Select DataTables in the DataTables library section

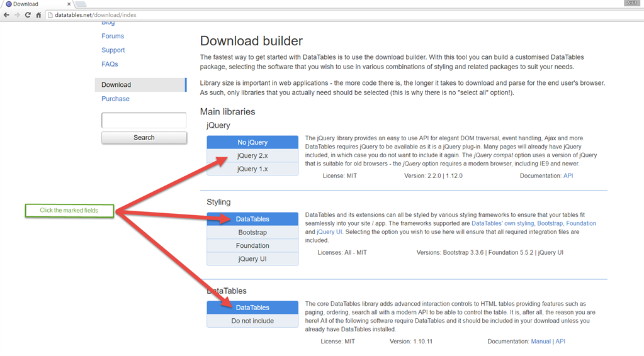pyautogui.click(x=252, y=308)
